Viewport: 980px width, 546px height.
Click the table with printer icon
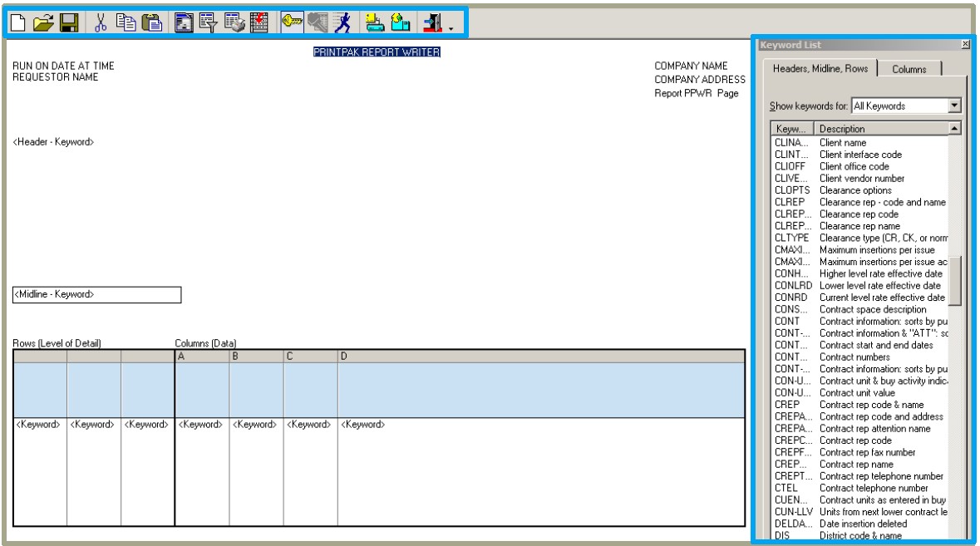pos(234,23)
